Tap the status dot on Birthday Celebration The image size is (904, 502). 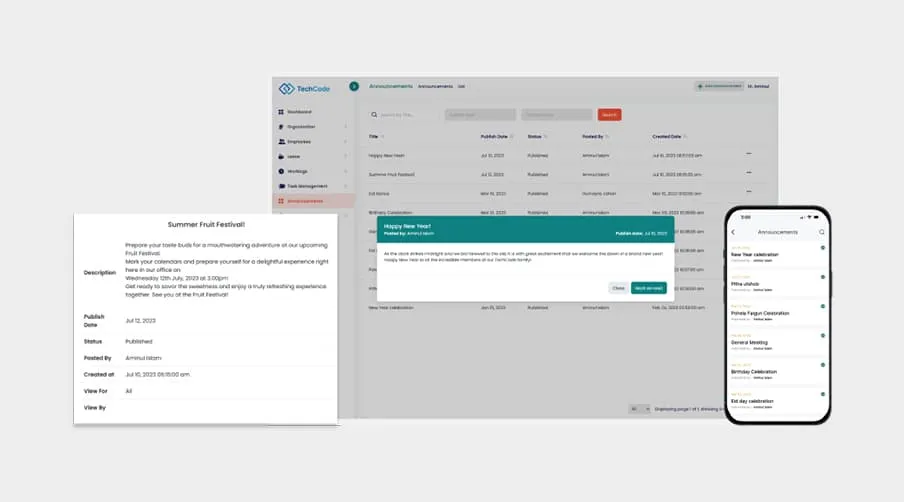point(823,365)
